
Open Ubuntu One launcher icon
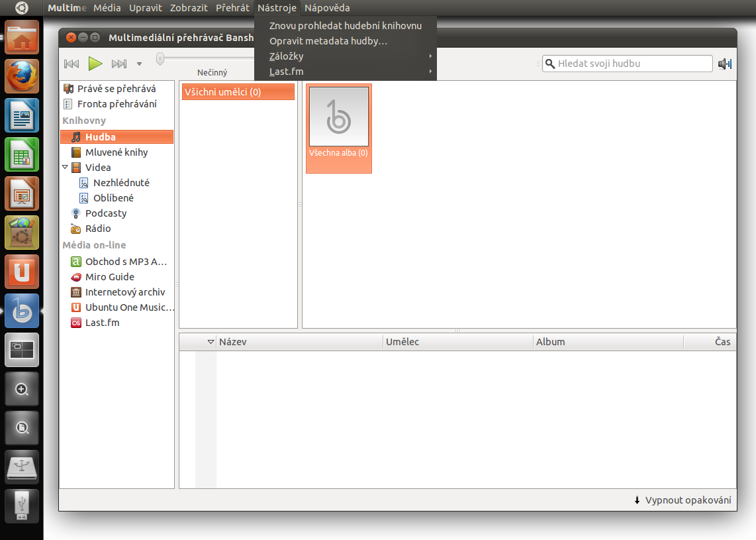(x=22, y=272)
